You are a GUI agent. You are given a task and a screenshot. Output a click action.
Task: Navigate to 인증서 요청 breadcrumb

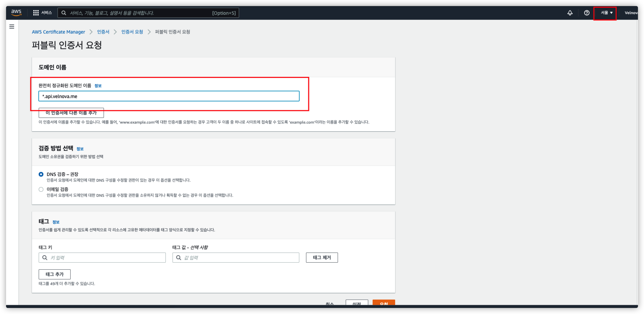pos(132,32)
